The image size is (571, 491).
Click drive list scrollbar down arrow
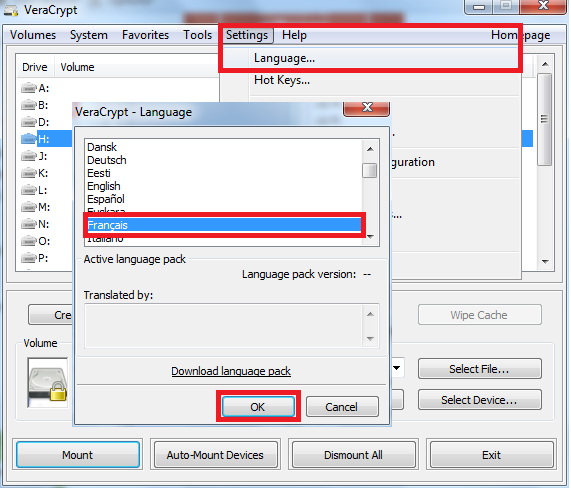pos(545,262)
